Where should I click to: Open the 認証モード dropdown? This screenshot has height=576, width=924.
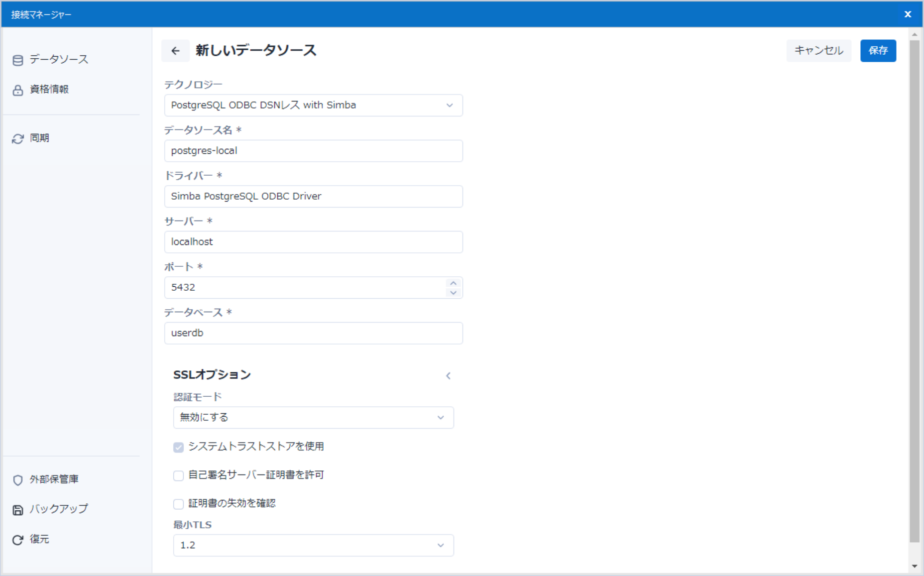[x=314, y=418]
